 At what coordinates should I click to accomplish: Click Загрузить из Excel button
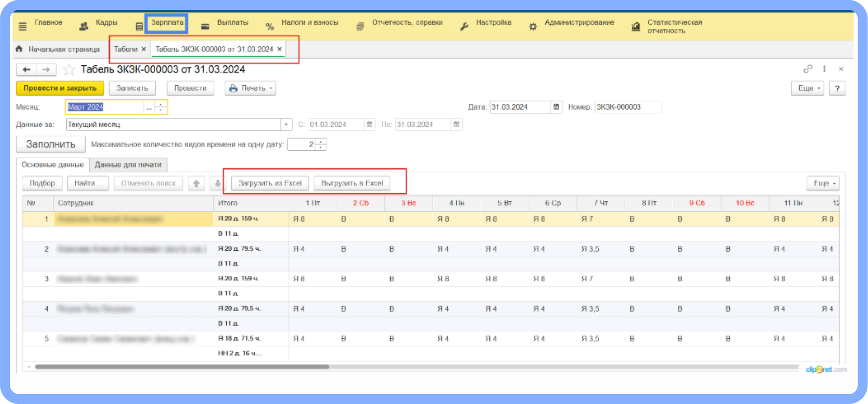click(270, 184)
